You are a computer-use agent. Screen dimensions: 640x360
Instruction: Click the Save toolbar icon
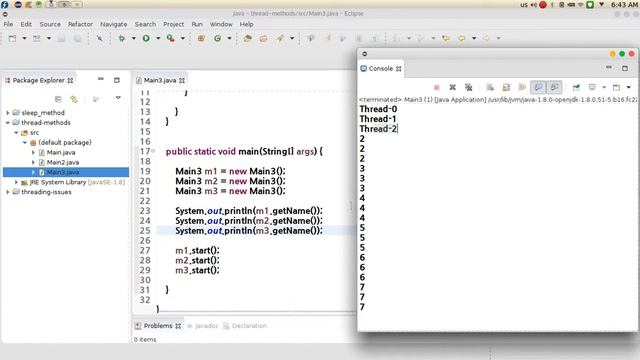[x=61, y=38]
